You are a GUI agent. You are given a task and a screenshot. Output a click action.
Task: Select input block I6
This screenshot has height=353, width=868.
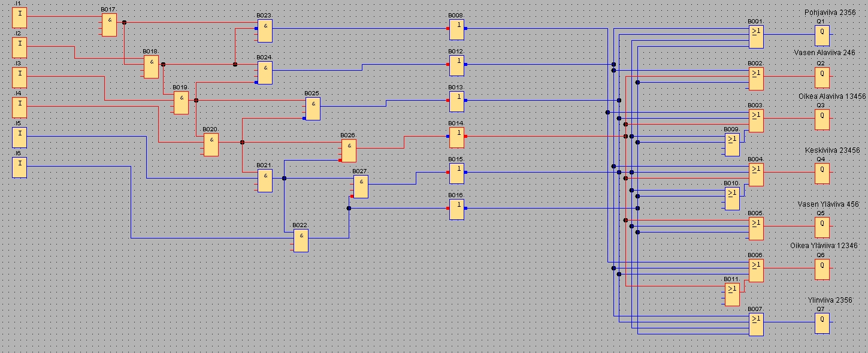(20, 167)
